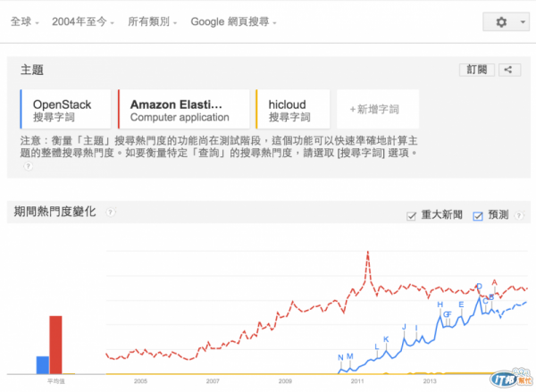This screenshot has width=536, height=392.
Task: Toggle the 重大新聞 checkbox
Action: tap(412, 215)
